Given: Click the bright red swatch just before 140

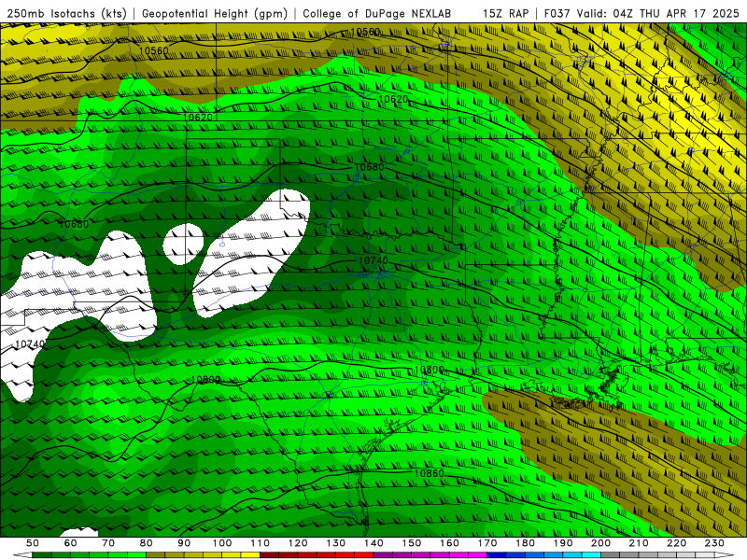Looking at the screenshot, I should pyautogui.click(x=364, y=555).
